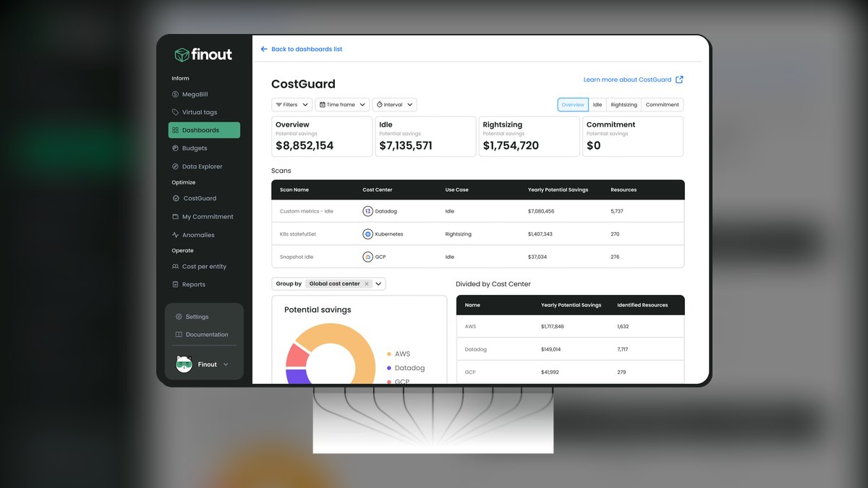Select the AWS row in Cost Center table
Viewport: 868px width, 488px height.
pos(570,327)
